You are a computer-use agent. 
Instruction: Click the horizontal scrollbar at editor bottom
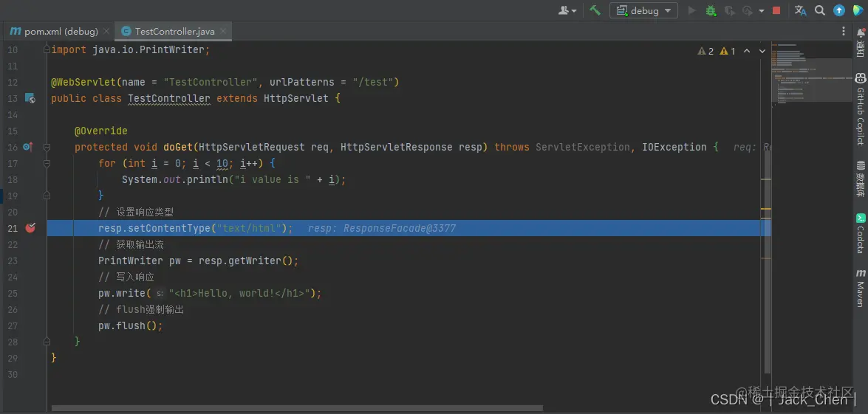coord(297,409)
